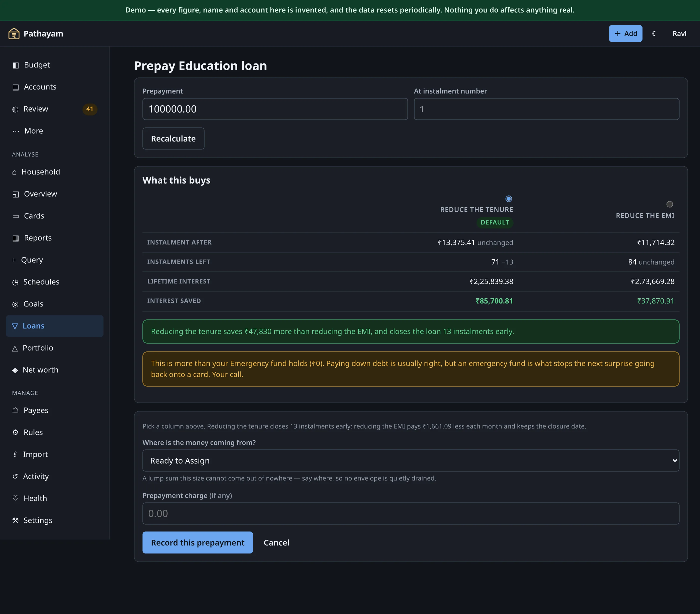Viewport: 700px width, 614px height.
Task: Focus the Prepayment charge field
Action: tap(410, 514)
